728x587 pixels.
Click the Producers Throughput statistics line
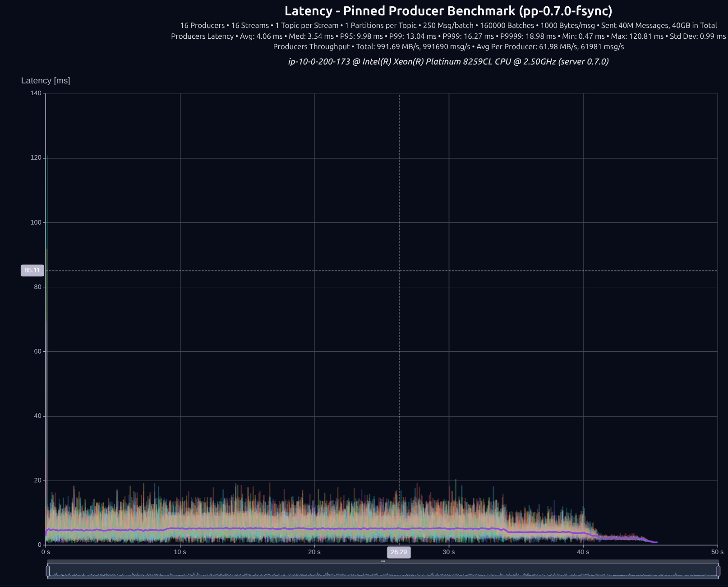click(x=448, y=47)
